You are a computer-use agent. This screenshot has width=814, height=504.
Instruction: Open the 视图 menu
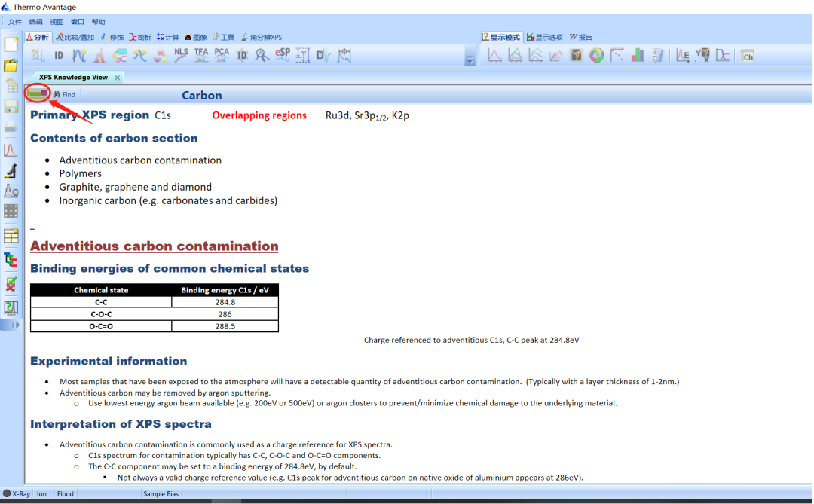tap(57, 22)
